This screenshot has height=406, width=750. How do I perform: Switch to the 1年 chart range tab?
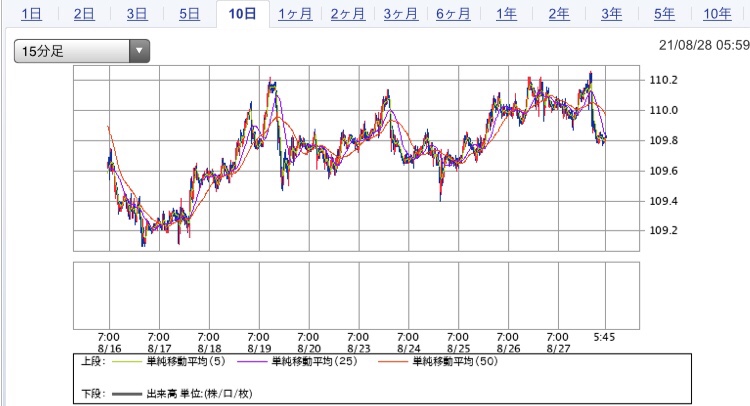(506, 13)
